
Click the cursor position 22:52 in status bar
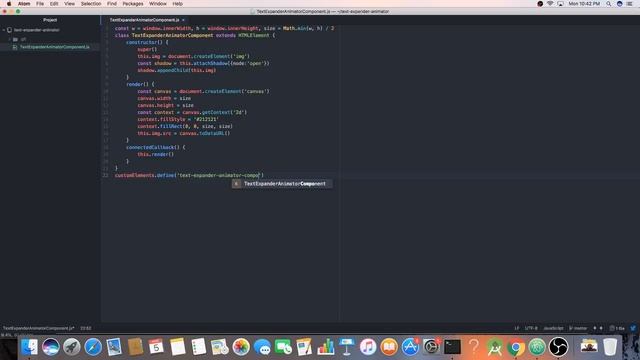pos(86,328)
